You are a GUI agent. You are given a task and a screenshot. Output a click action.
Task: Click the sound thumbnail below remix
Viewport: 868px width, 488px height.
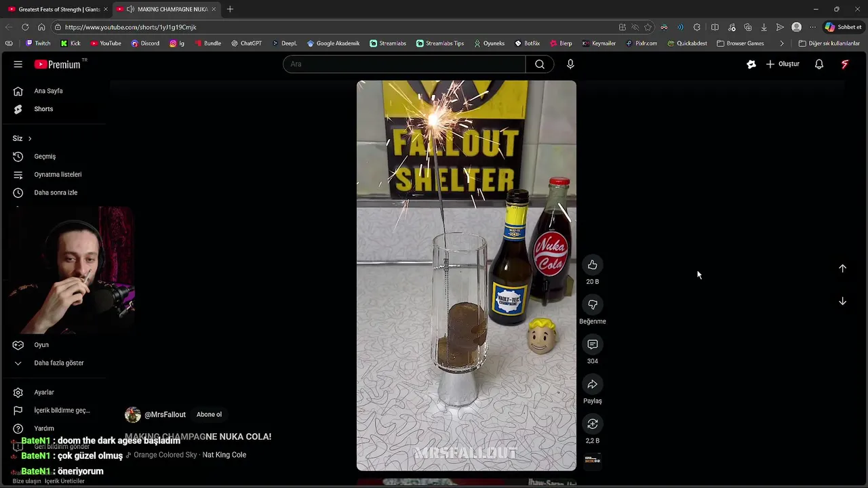pos(592,460)
